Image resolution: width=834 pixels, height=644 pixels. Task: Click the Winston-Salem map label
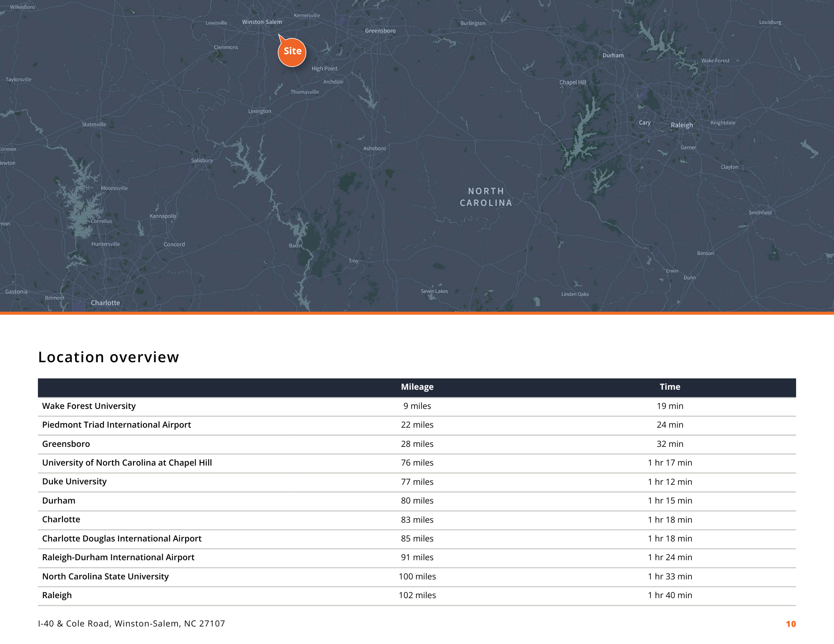[262, 22]
